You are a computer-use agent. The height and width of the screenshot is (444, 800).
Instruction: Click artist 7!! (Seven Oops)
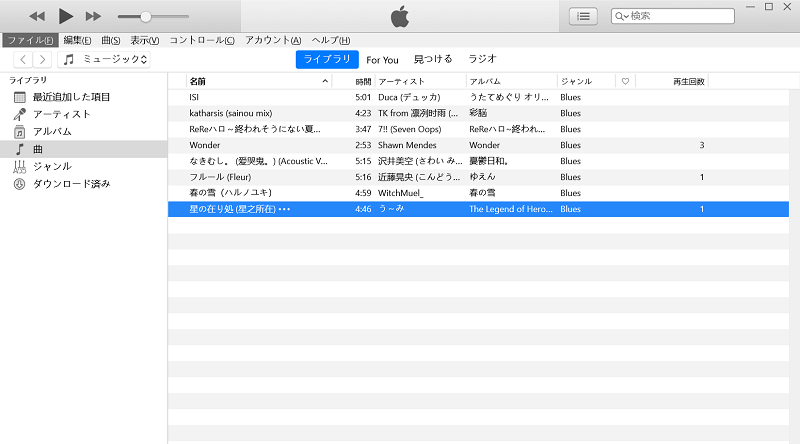click(x=410, y=129)
